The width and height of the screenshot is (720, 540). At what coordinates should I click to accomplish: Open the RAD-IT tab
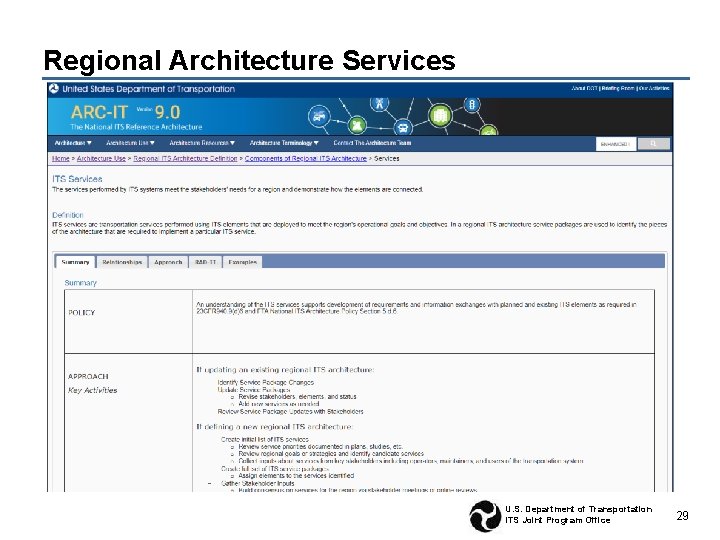[205, 262]
